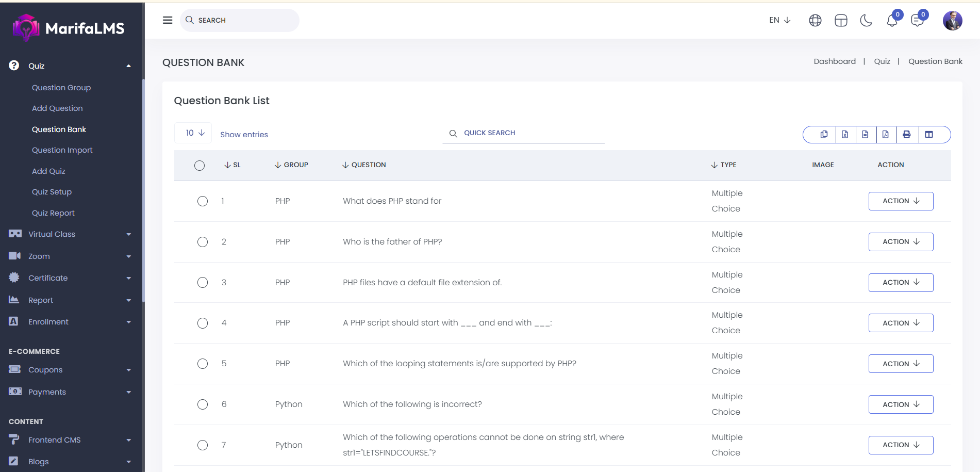Open Quiz Report sidebar item
Viewport: 980px width, 472px height.
pyautogui.click(x=53, y=213)
